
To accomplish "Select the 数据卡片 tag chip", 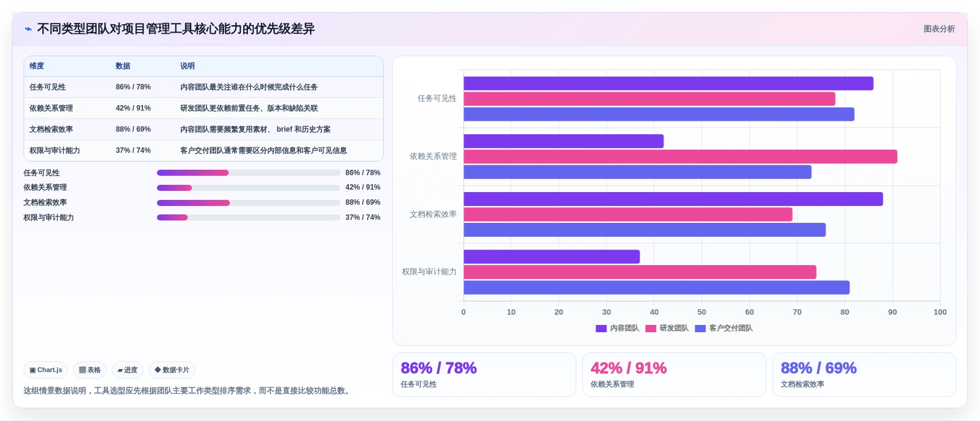I will pyautogui.click(x=172, y=370).
